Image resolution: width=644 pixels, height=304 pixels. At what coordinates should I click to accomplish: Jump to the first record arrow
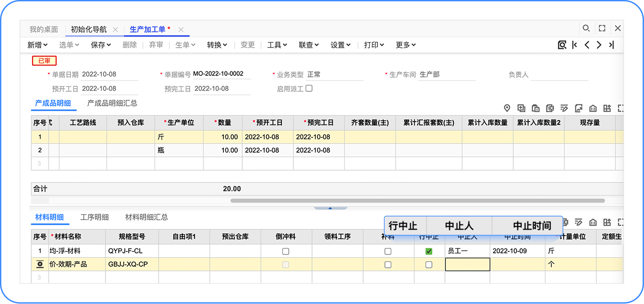click(575, 45)
